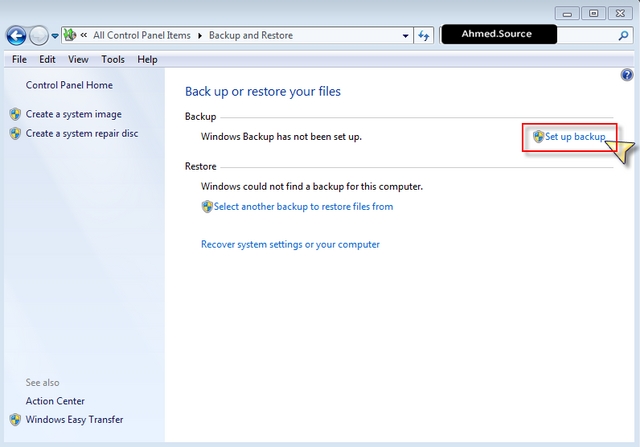
Task: Click text Windows Backup has not been set up
Action: [281, 137]
